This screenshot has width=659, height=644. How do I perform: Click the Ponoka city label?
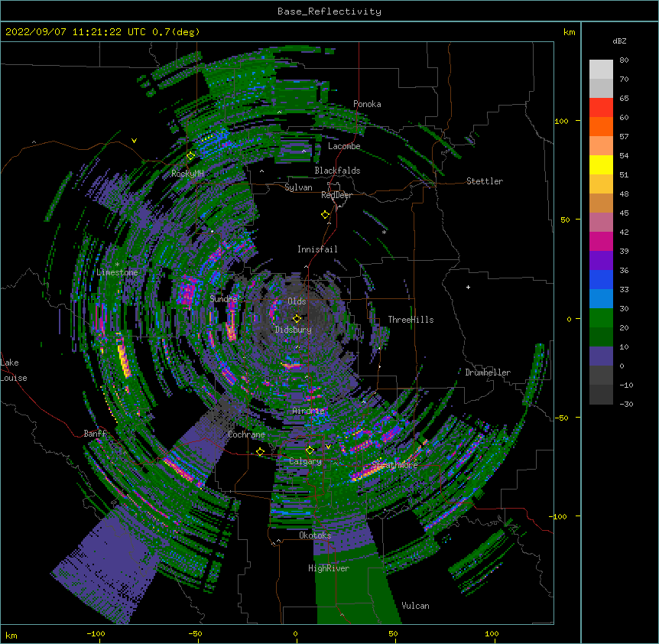[367, 104]
